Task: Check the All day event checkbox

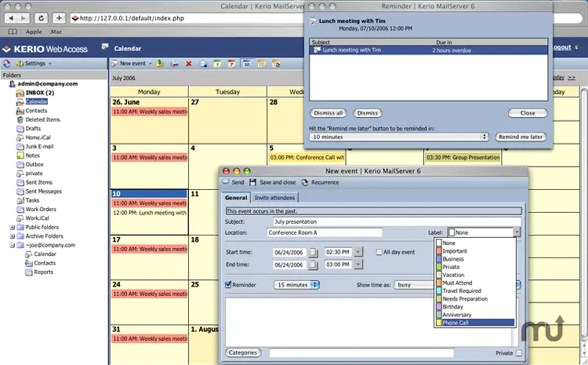Action: (379, 252)
